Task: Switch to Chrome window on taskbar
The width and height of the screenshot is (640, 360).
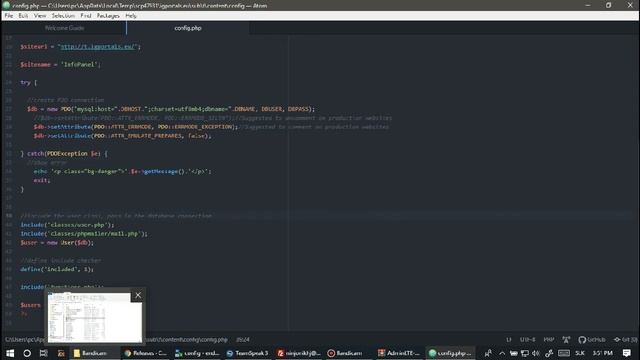Action: click(x=146, y=353)
